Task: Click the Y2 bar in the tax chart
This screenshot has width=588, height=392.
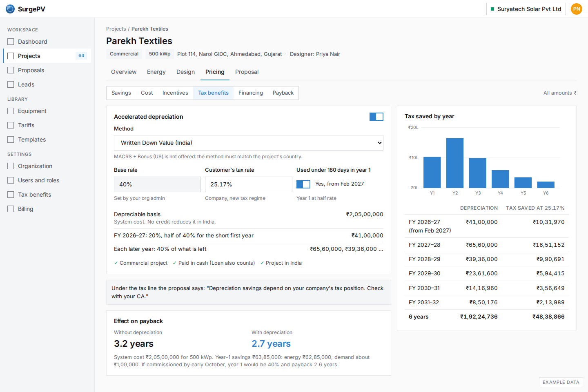Action: tap(455, 163)
